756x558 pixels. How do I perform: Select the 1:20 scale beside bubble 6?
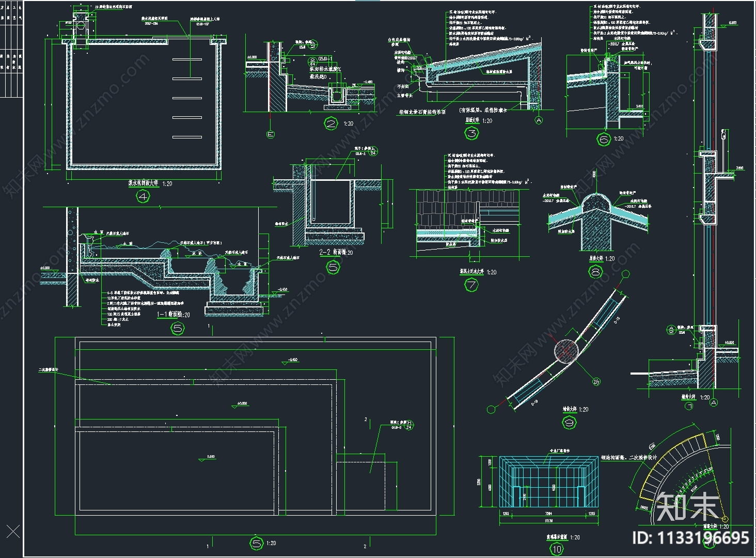[x=618, y=139]
